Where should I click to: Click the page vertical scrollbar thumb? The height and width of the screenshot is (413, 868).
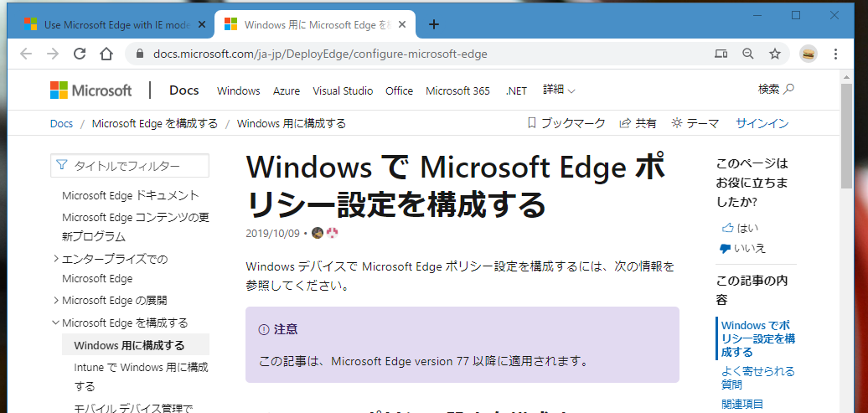pyautogui.click(x=846, y=136)
